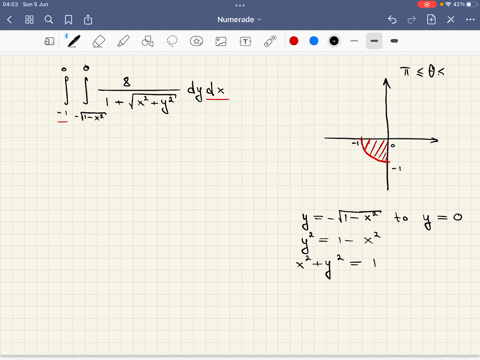Select the Eraser tool
480x360 pixels.
pyautogui.click(x=99, y=41)
